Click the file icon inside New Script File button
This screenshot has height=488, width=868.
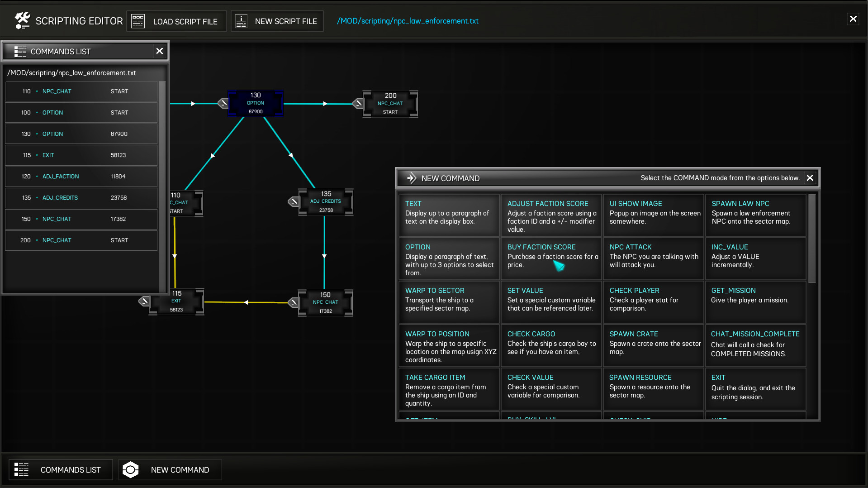tap(241, 21)
